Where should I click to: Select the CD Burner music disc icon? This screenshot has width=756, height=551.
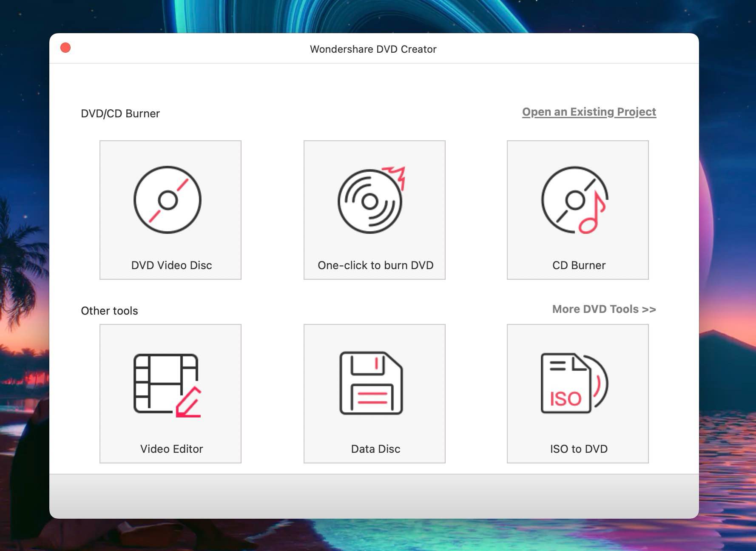575,199
